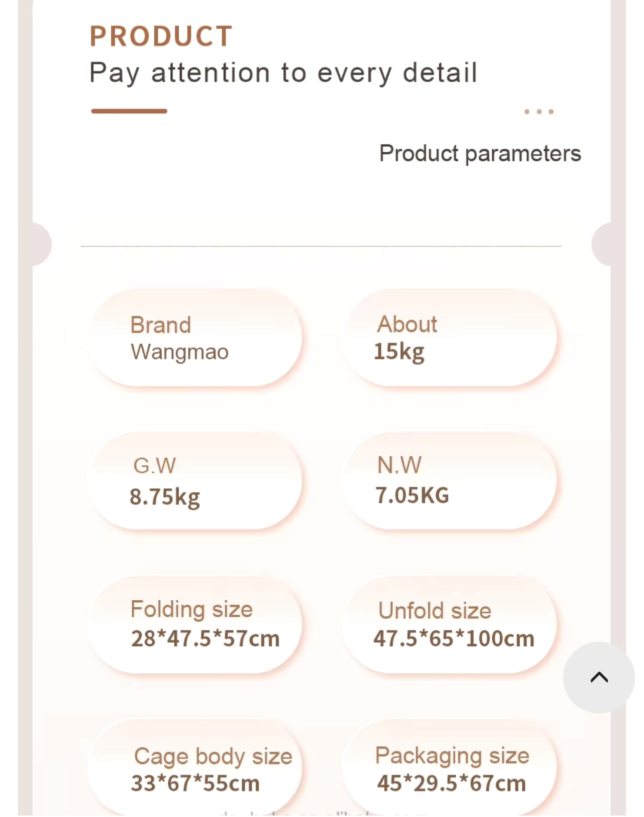644x817 pixels.
Task: Select the Brand Wangmao parameter card
Action: click(x=195, y=338)
